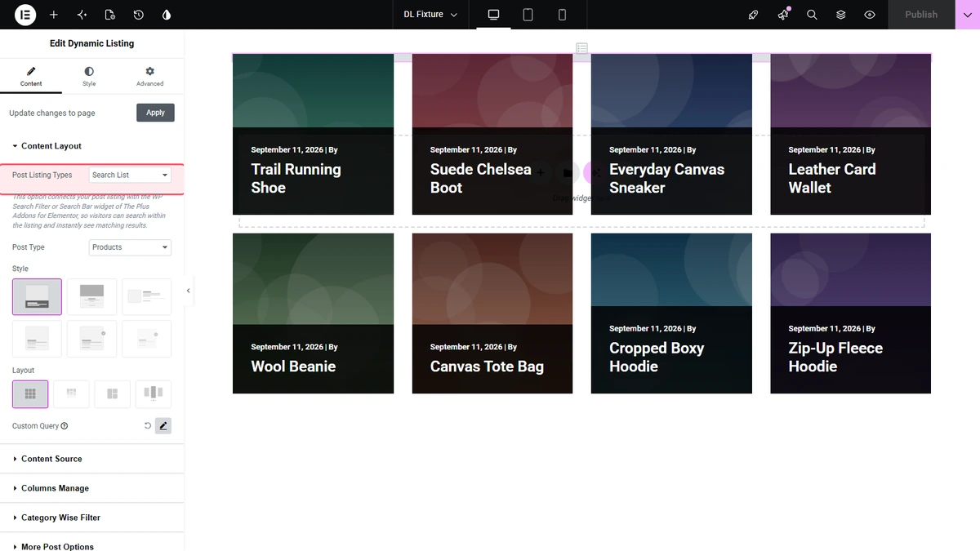
Task: Open the Finder search icon
Action: pos(812,15)
